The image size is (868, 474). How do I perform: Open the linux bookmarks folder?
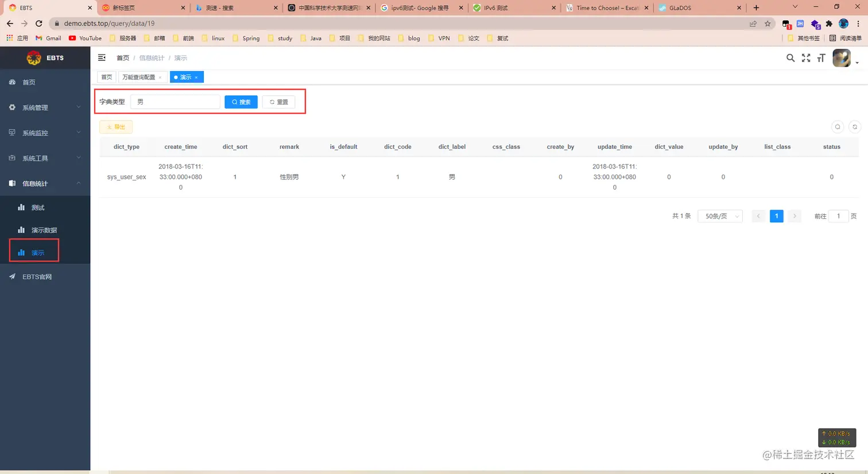pyautogui.click(x=213, y=38)
